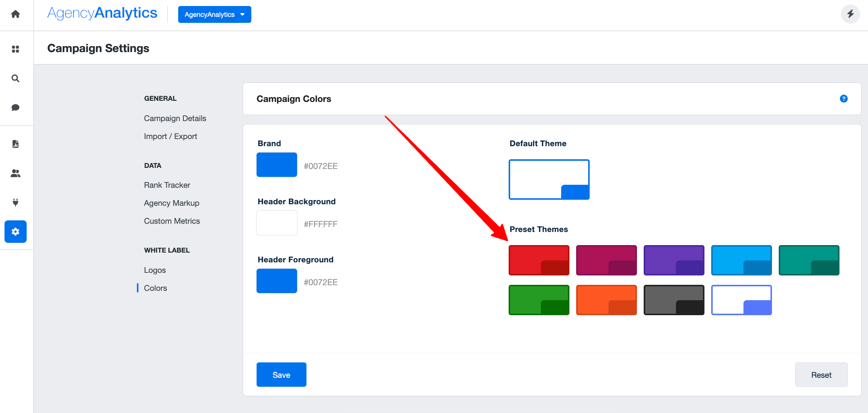The height and width of the screenshot is (413, 868).
Task: Edit the Header Foreground hex value
Action: click(x=321, y=282)
